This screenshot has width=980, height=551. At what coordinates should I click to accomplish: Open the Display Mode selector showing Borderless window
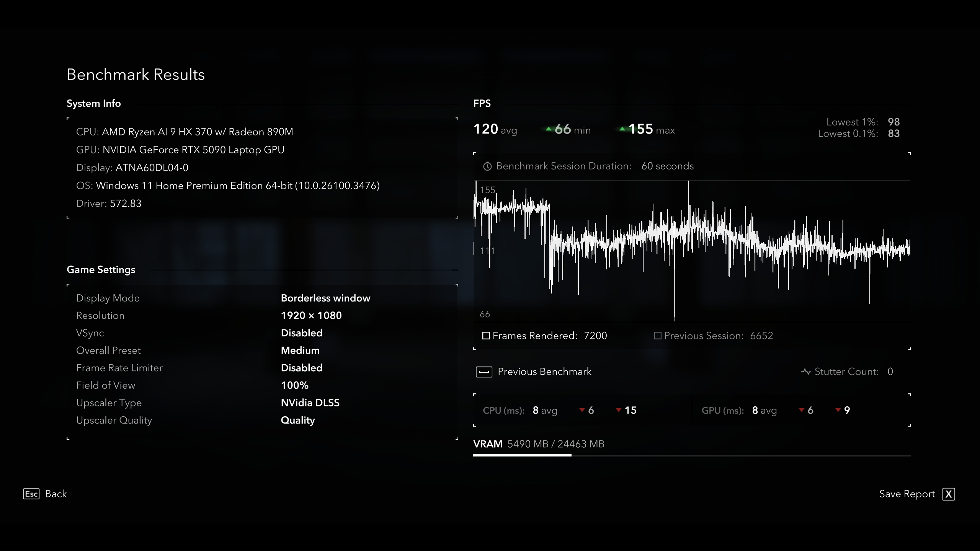tap(325, 298)
